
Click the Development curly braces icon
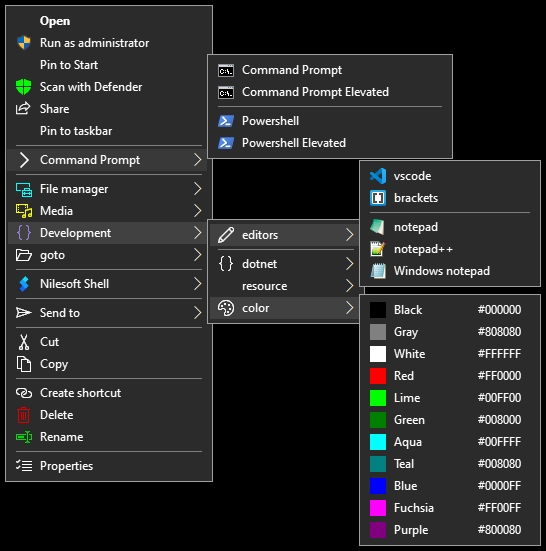pos(24,233)
